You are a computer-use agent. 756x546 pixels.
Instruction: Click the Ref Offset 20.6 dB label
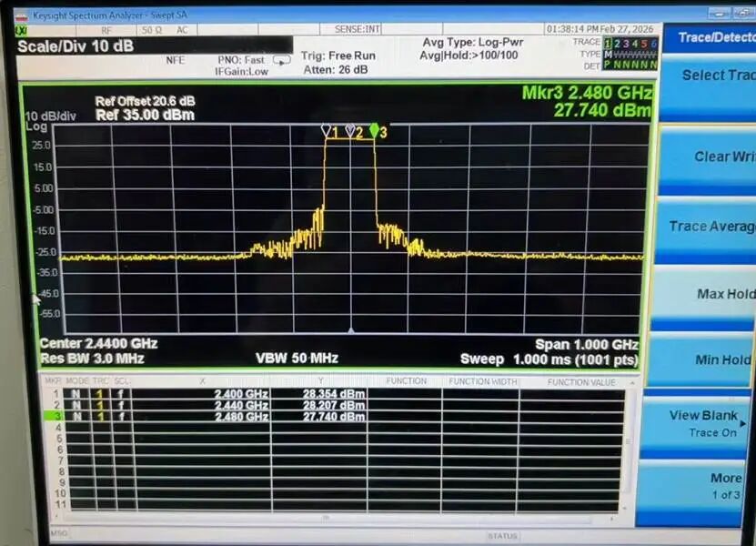point(146,101)
